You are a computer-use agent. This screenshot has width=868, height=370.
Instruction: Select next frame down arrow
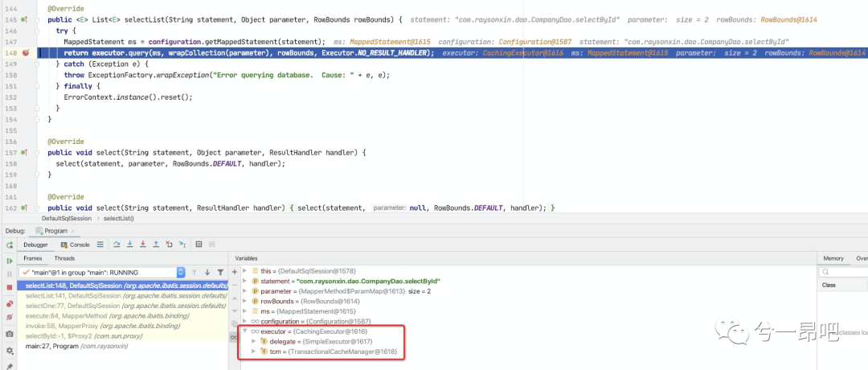point(207,273)
